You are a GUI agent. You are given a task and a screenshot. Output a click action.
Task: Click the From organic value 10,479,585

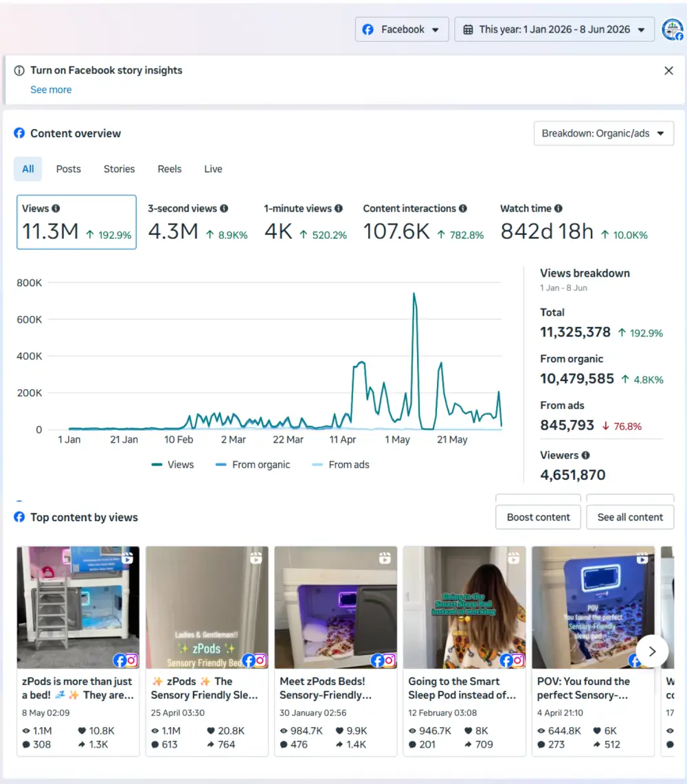click(x=577, y=379)
